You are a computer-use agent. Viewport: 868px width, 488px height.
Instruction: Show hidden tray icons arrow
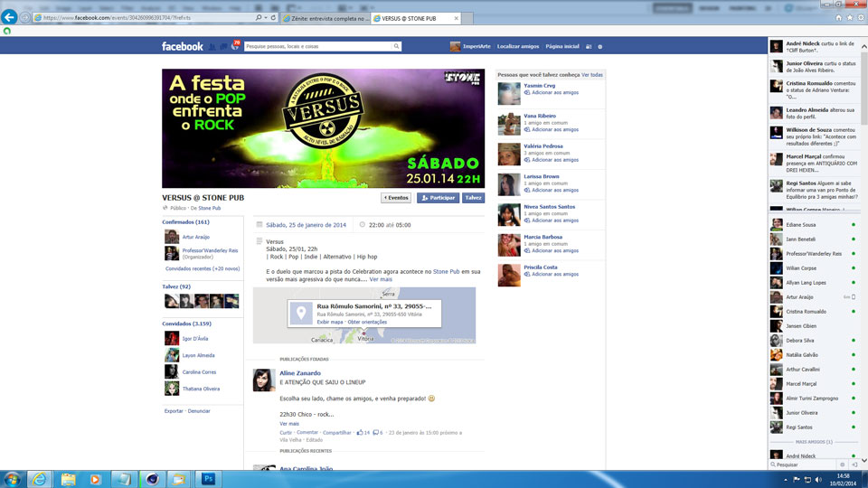pos(786,480)
